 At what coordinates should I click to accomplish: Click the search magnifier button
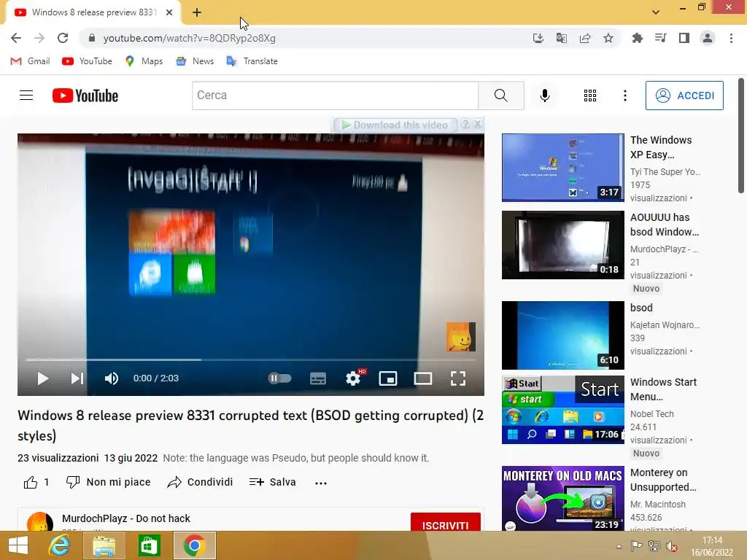[x=501, y=96]
